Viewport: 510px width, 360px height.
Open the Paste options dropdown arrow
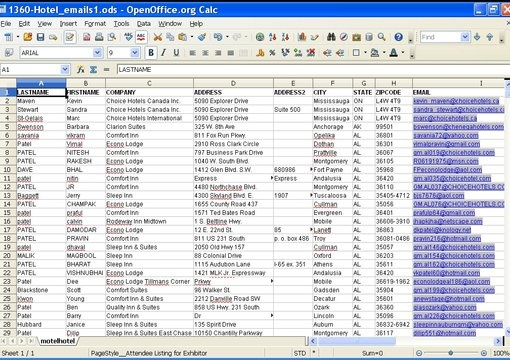[x=192, y=37]
